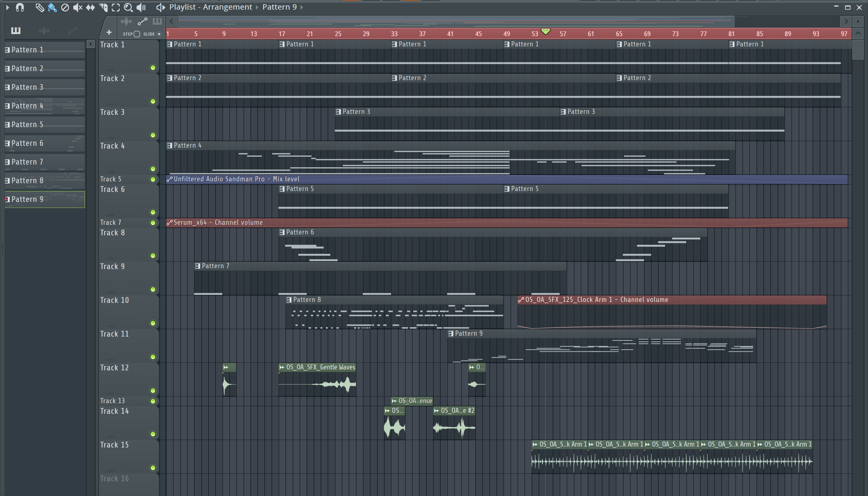Viewport: 868px width, 496px height.
Task: Select the Playback speaker tool
Action: 141,8
